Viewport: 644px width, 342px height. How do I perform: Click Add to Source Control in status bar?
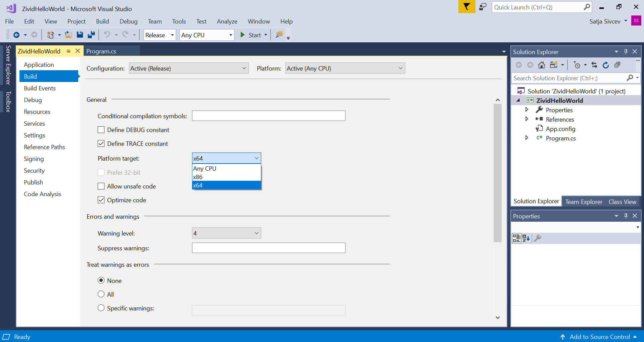pos(599,337)
